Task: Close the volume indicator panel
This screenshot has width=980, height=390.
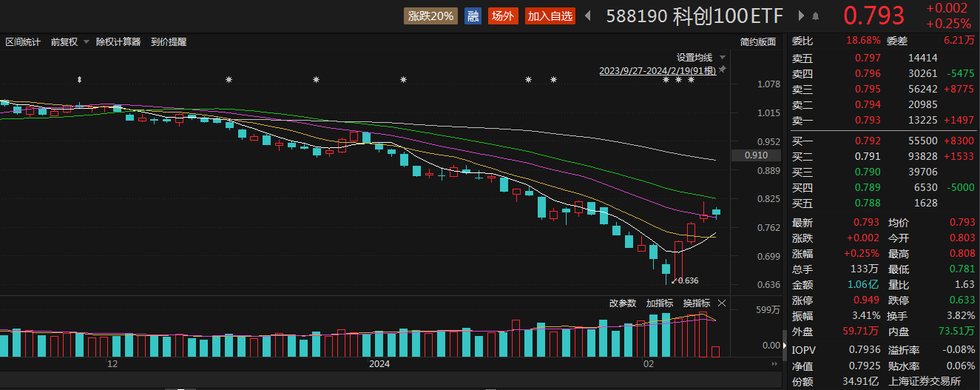Action: tap(722, 303)
